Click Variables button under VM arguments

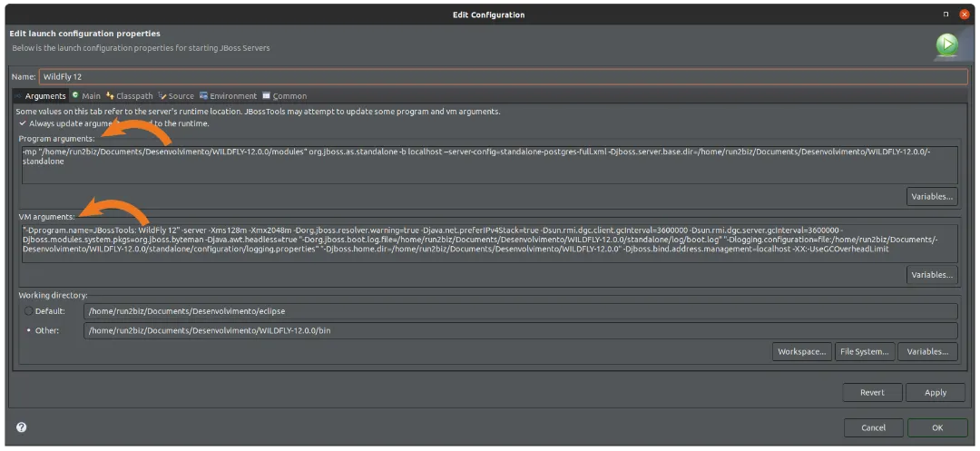tap(932, 275)
